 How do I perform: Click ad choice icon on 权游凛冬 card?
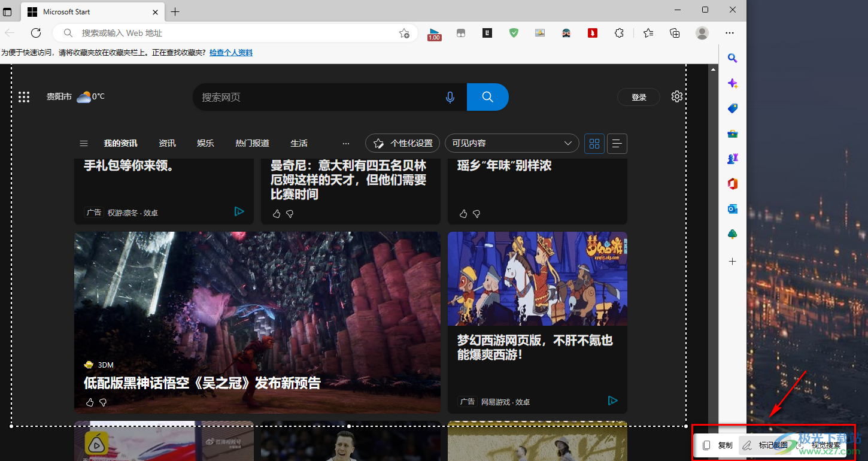239,211
